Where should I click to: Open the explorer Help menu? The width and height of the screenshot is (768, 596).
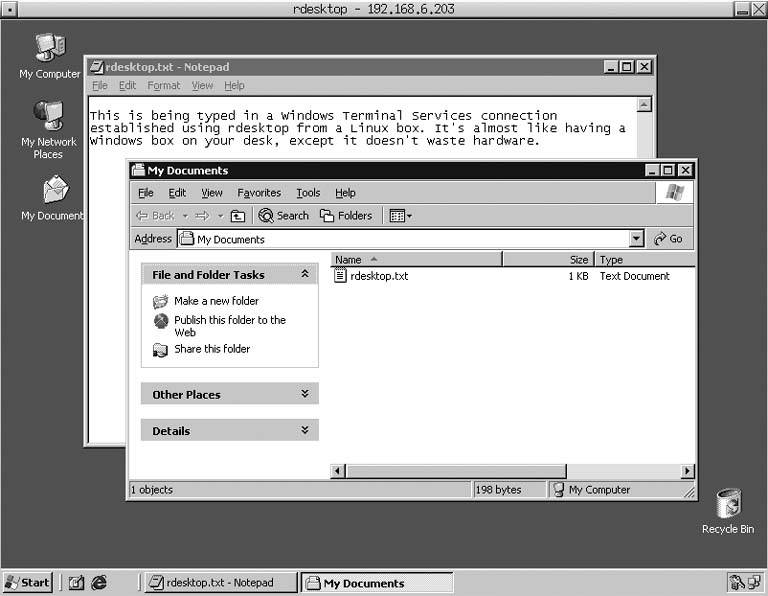(345, 193)
